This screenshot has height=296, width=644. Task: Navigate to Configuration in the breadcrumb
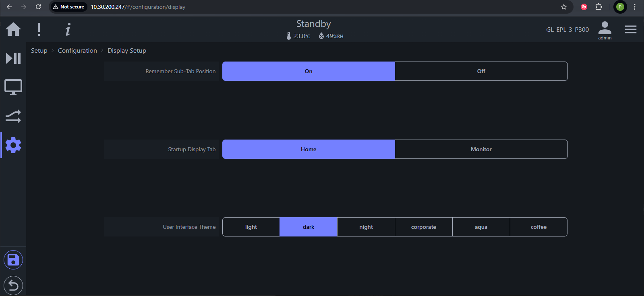point(77,50)
